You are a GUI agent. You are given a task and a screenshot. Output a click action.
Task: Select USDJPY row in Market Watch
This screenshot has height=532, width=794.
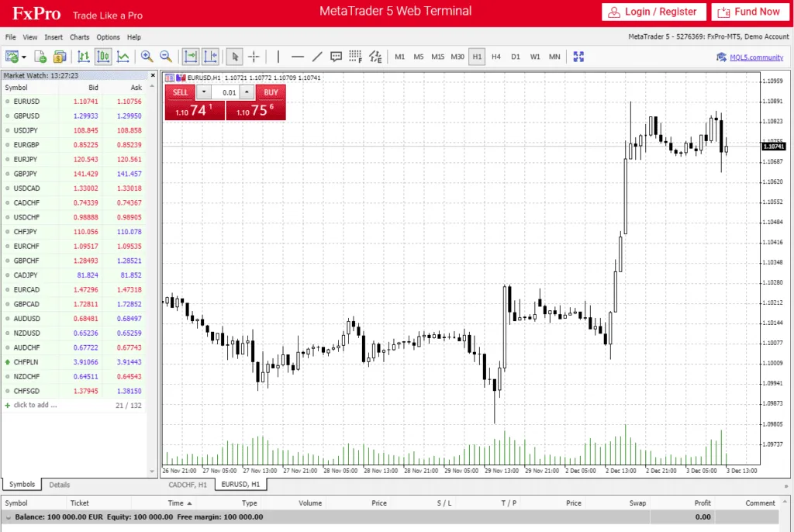point(74,130)
